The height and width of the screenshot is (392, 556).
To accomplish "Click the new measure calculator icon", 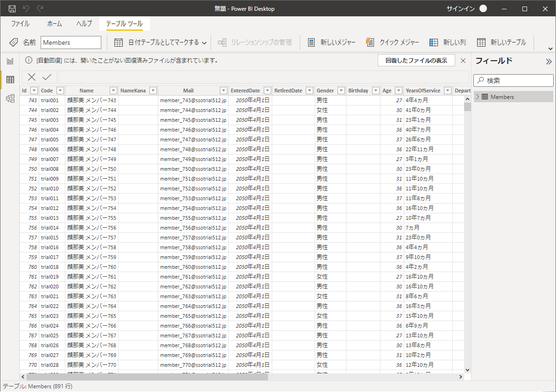I will click(x=311, y=42).
